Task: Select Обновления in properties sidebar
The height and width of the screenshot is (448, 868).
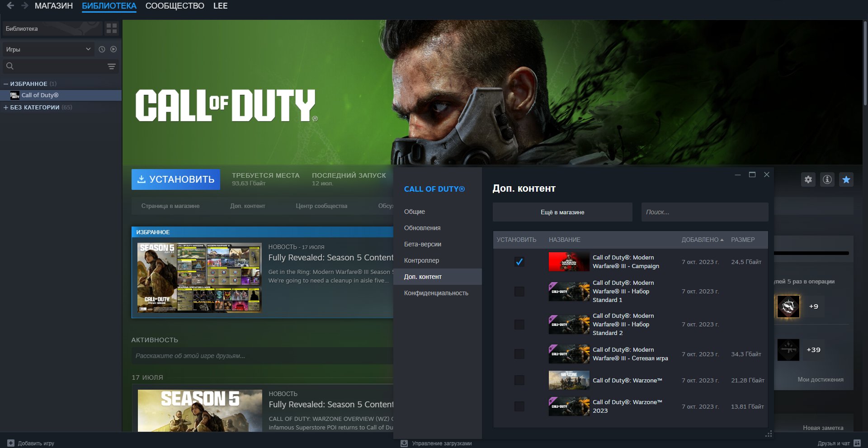Action: pos(438,228)
